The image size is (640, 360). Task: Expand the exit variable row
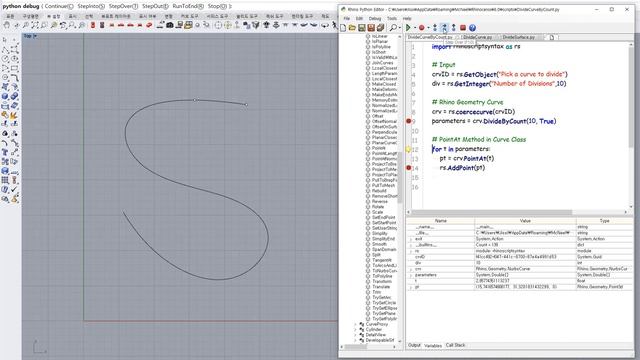coord(411,239)
